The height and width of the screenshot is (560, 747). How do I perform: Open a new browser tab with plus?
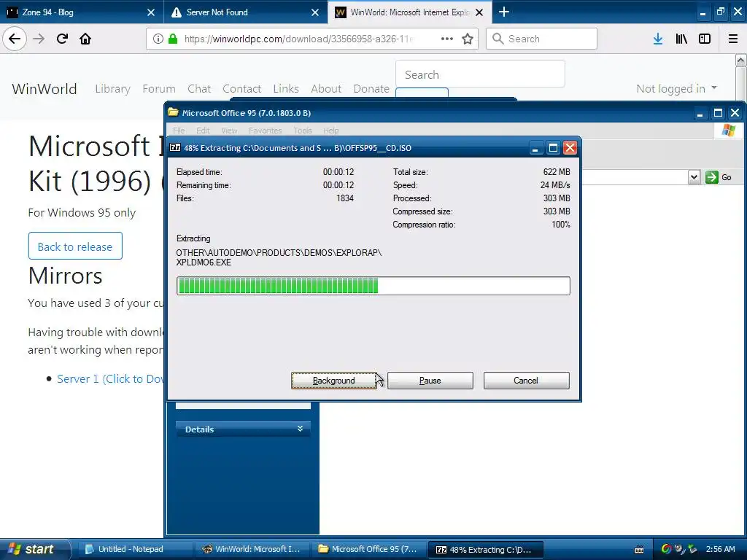point(504,12)
